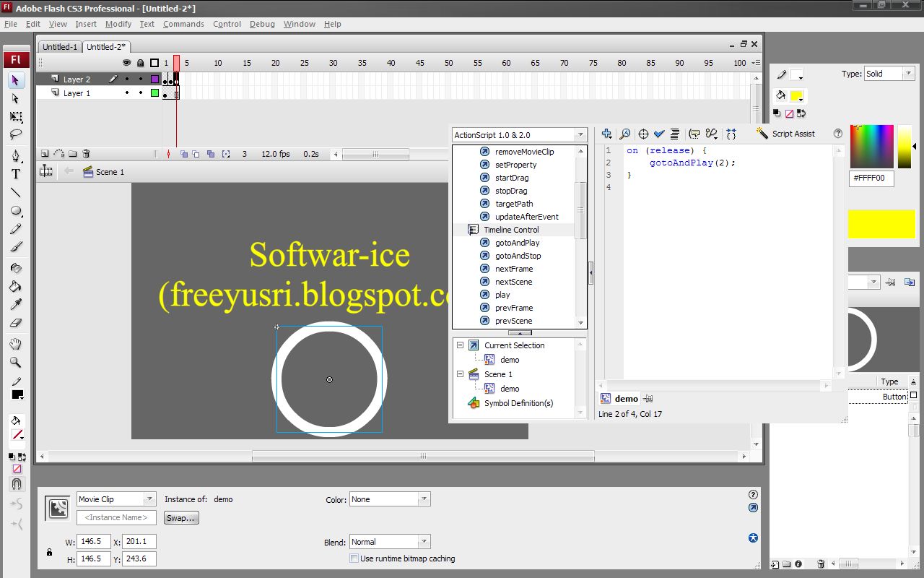This screenshot has width=924, height=578.
Task: Select the Oval tool
Action: (16, 211)
